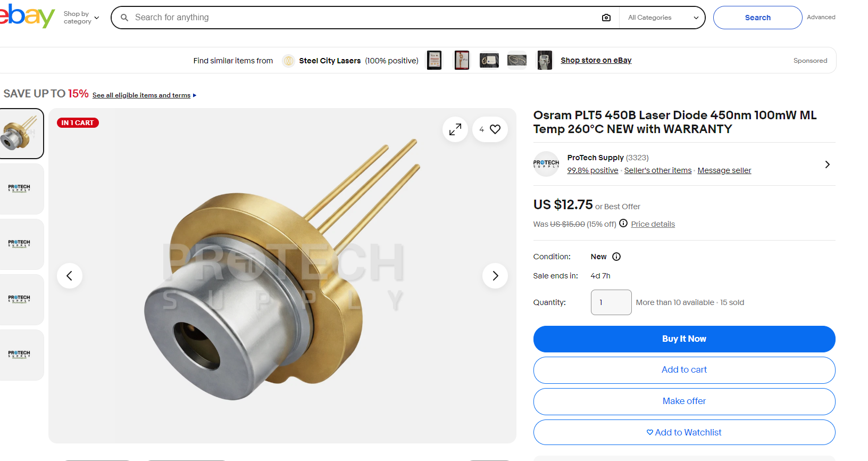
Task: Open ProTech Supply seller logo
Action: [x=546, y=164]
